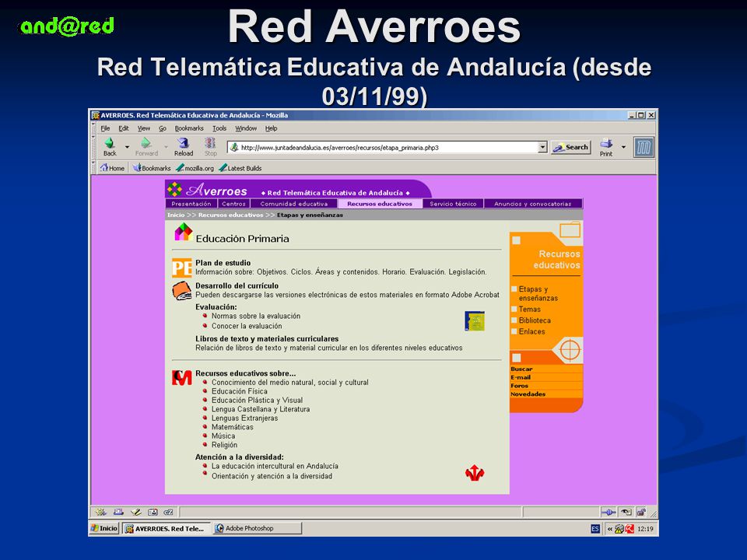This screenshot has height=560, width=747.
Task: Open the Back history dropdown arrow
Action: coord(127,147)
